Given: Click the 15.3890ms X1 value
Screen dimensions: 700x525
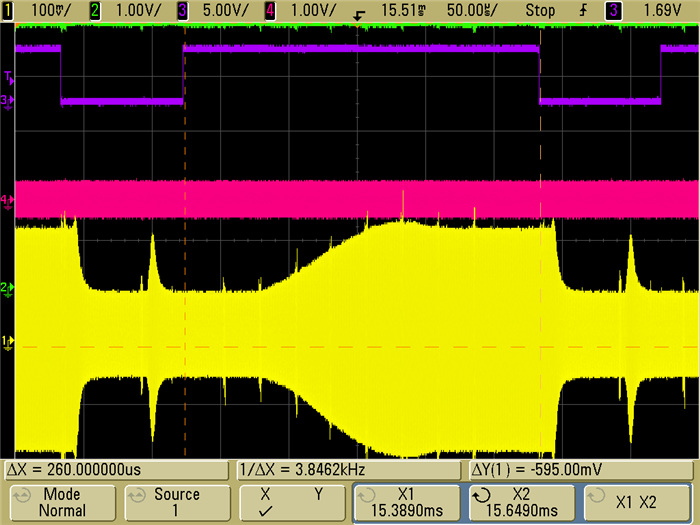Looking at the screenshot, I should pos(407,511).
